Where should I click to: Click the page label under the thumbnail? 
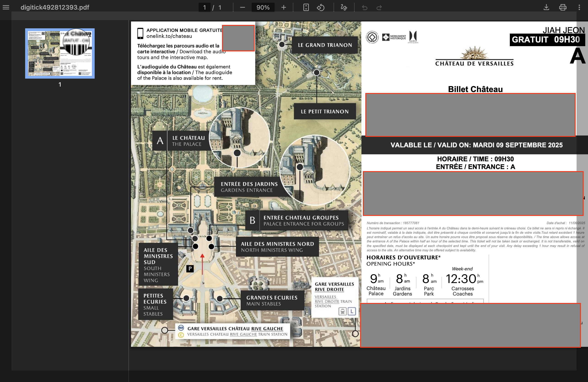(x=60, y=85)
